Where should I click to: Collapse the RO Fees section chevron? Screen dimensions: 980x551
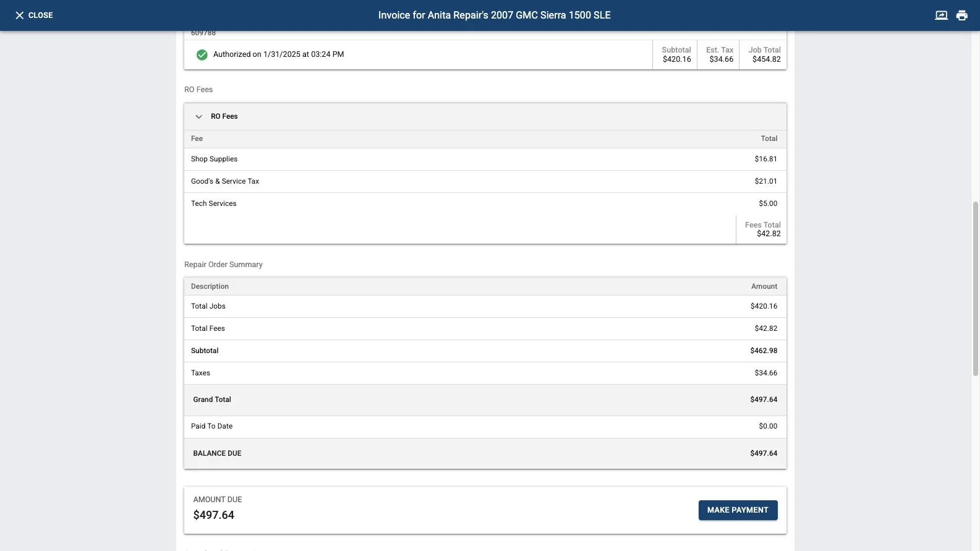point(198,116)
